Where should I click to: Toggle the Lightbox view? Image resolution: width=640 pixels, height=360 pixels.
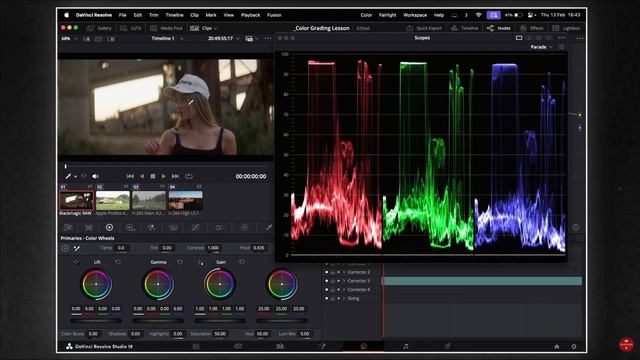click(566, 28)
